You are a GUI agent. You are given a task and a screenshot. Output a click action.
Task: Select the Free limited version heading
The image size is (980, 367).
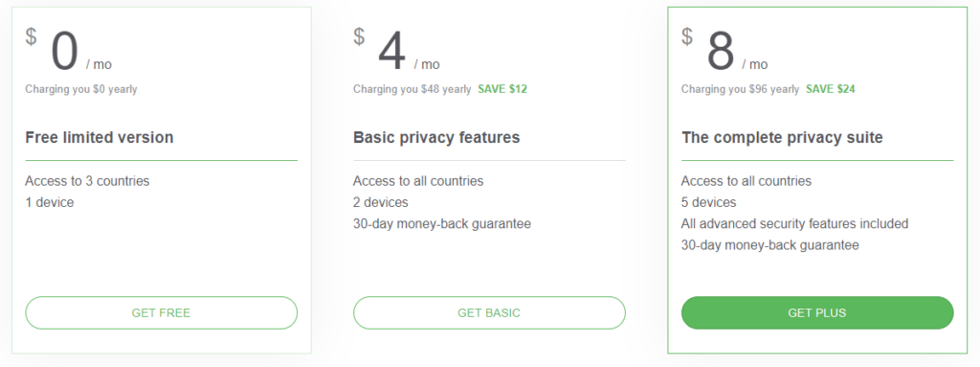coord(100,137)
